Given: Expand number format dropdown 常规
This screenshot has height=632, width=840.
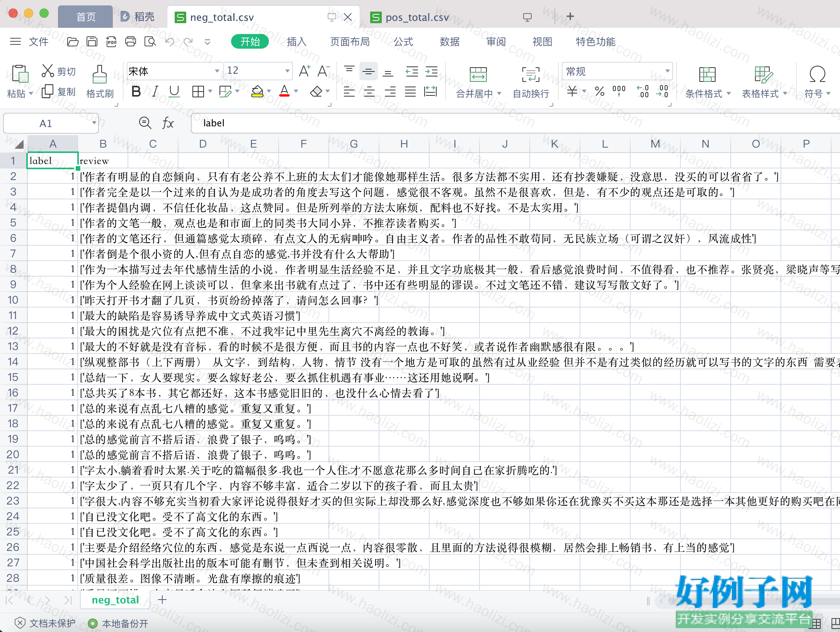Looking at the screenshot, I should click(x=667, y=71).
